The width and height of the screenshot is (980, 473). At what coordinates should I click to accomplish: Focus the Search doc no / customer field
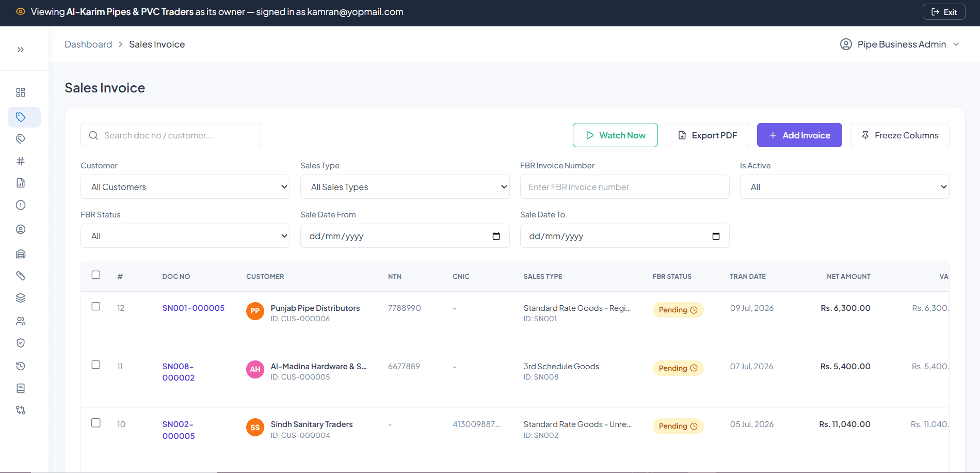click(x=171, y=135)
